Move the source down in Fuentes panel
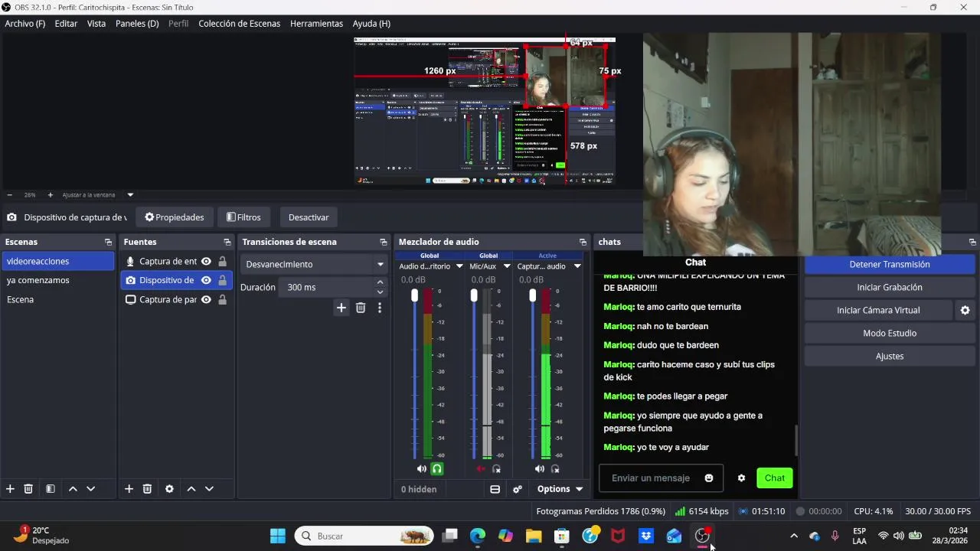 pos(209,489)
